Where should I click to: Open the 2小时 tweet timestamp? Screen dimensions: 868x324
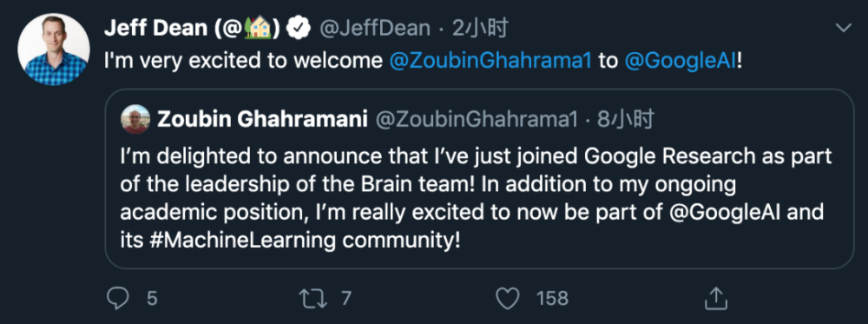480,29
